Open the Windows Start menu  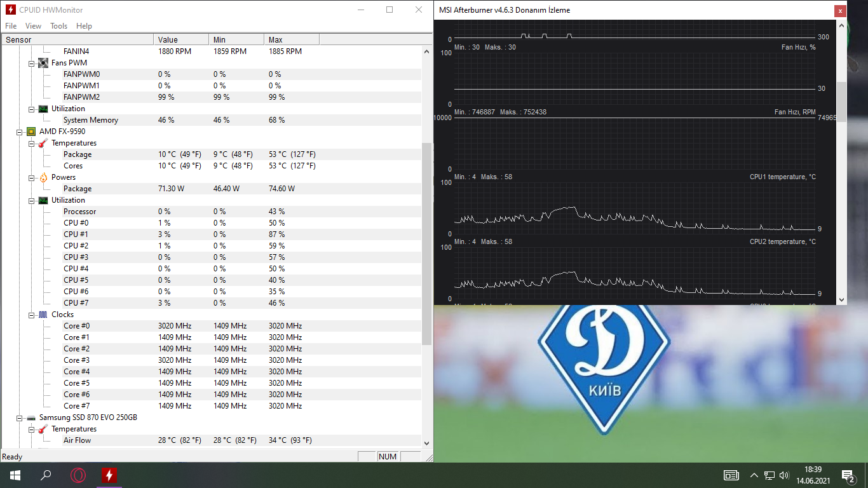[15, 475]
